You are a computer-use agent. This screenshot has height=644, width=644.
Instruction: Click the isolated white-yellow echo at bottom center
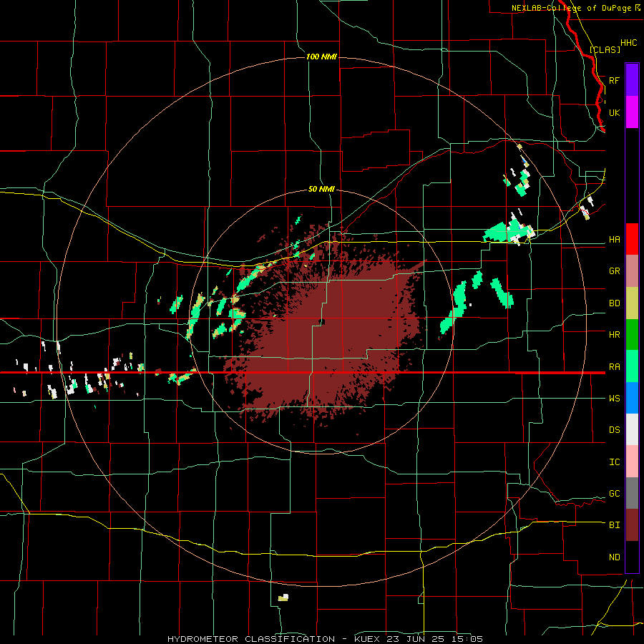pyautogui.click(x=283, y=597)
